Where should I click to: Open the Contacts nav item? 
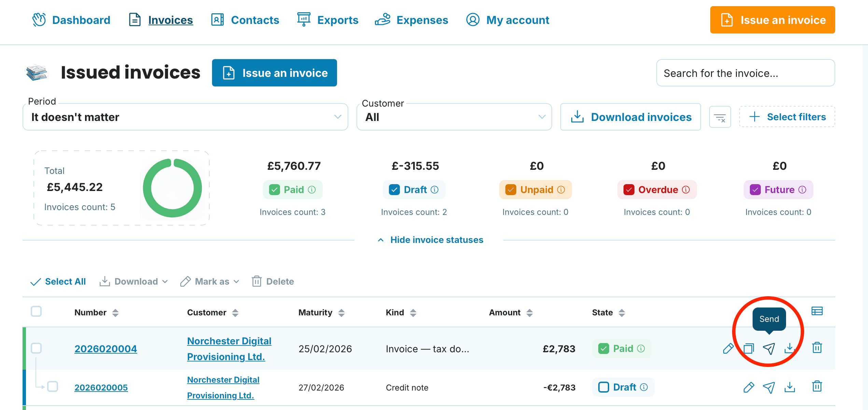tap(245, 20)
